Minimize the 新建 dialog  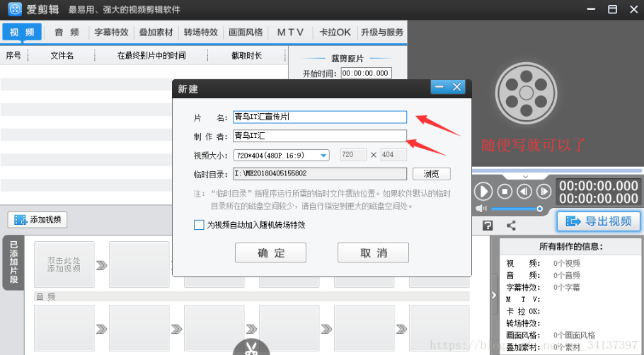(439, 87)
